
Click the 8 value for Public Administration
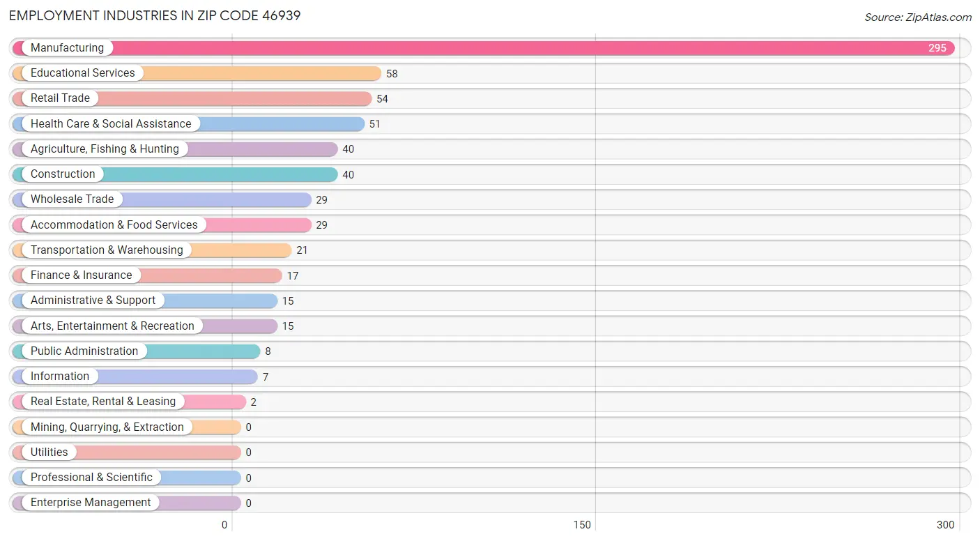268,351
